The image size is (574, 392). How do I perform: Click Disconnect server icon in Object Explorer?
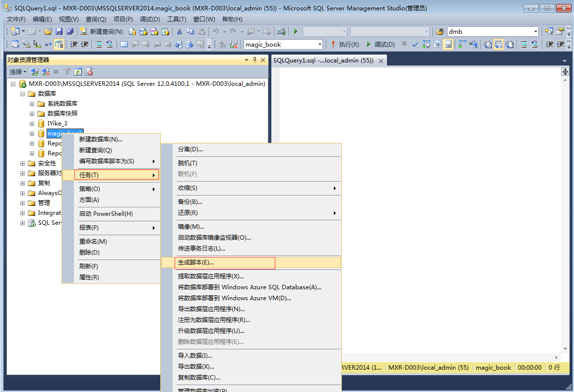coord(45,72)
